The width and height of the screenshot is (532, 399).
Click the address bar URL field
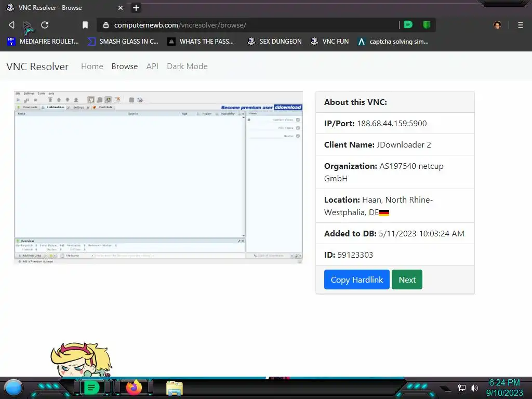248,25
